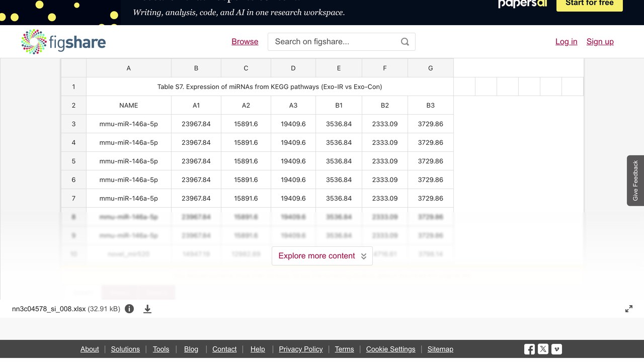The height and width of the screenshot is (362, 644).
Task: Focus the Search on figshare field
Action: (x=342, y=42)
